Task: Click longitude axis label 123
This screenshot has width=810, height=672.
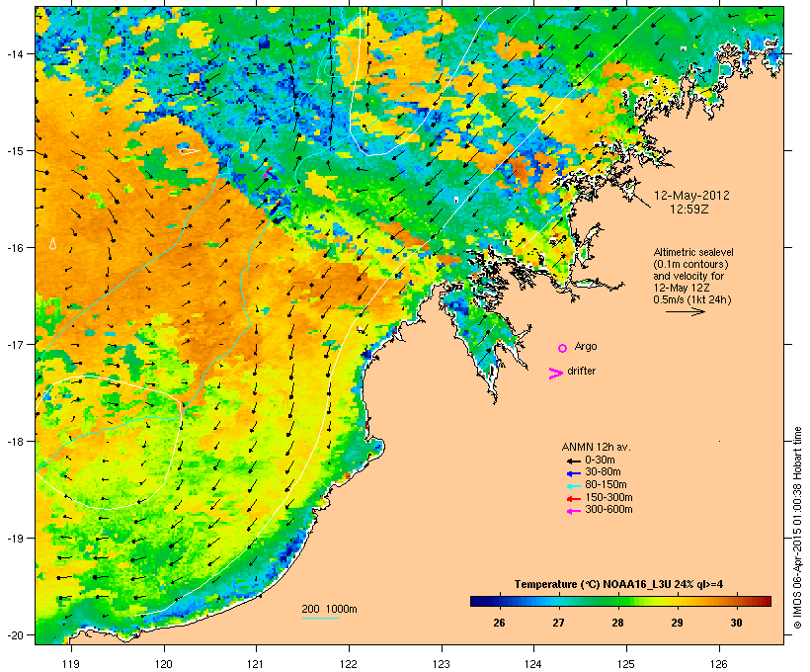Action: (442, 664)
